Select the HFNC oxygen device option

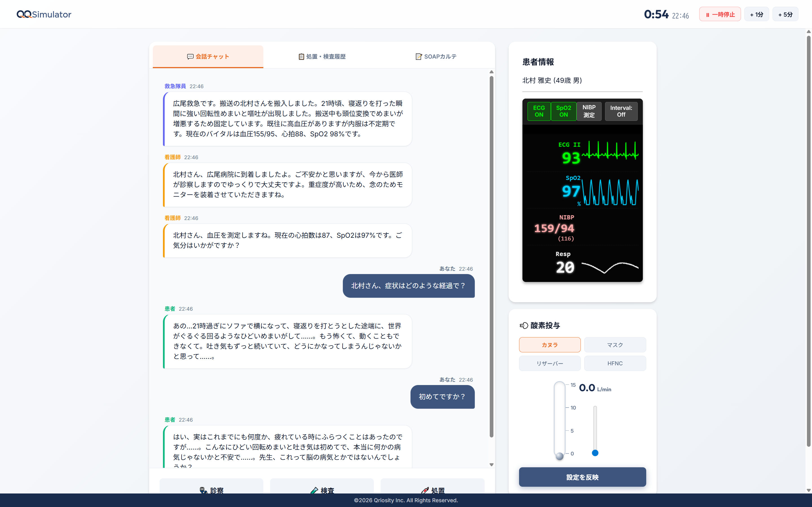point(615,363)
